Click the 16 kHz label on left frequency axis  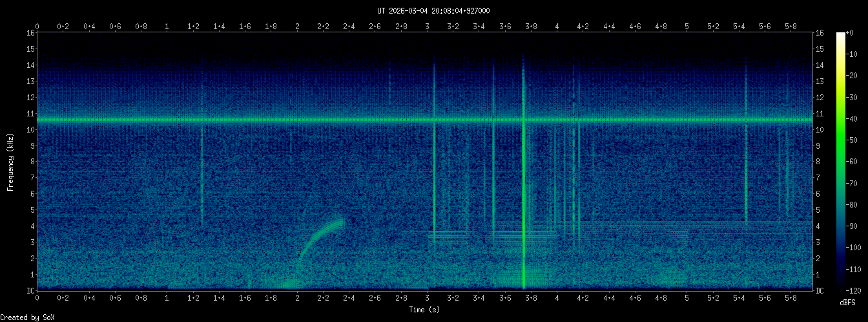30,32
